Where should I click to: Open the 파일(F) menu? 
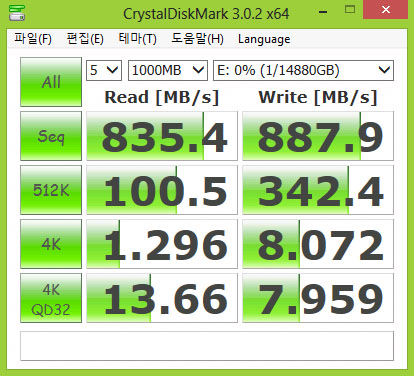(33, 39)
